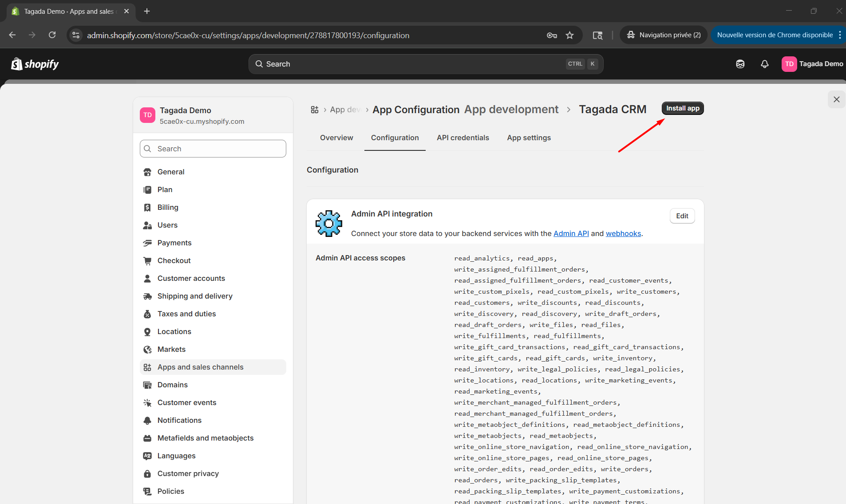Viewport: 846px width, 504px height.
Task: Close the Tagada Demo browser tab
Action: [127, 11]
